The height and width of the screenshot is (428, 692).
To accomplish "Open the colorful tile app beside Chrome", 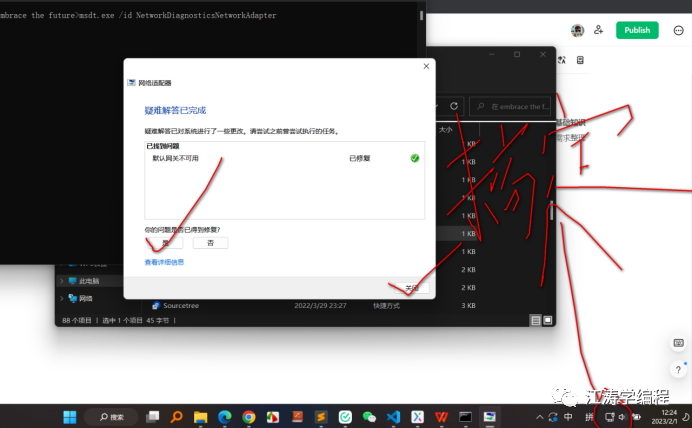I will 273,417.
